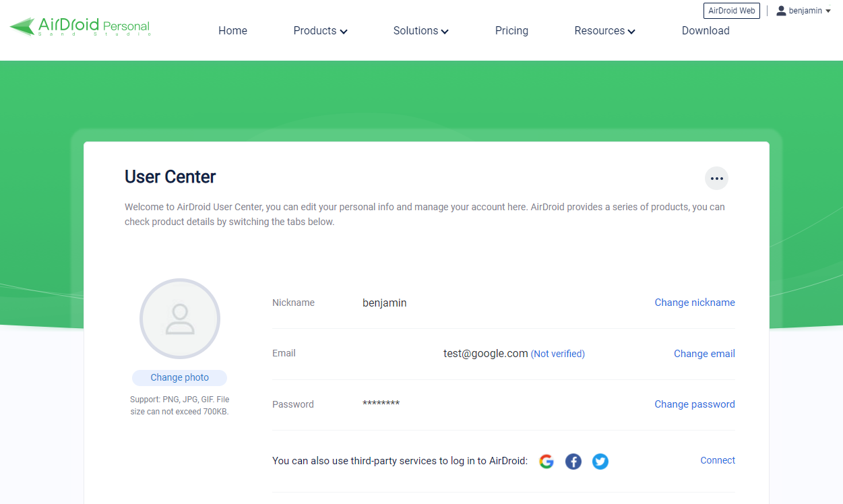Click Change password link
The width and height of the screenshot is (843, 504).
[x=695, y=404]
